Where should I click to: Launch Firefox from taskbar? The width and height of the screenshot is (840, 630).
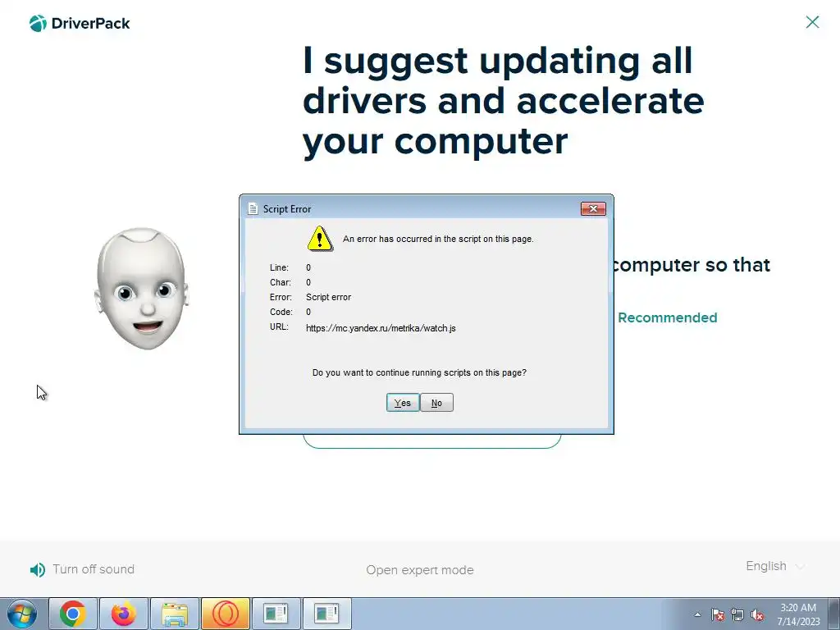click(x=124, y=614)
